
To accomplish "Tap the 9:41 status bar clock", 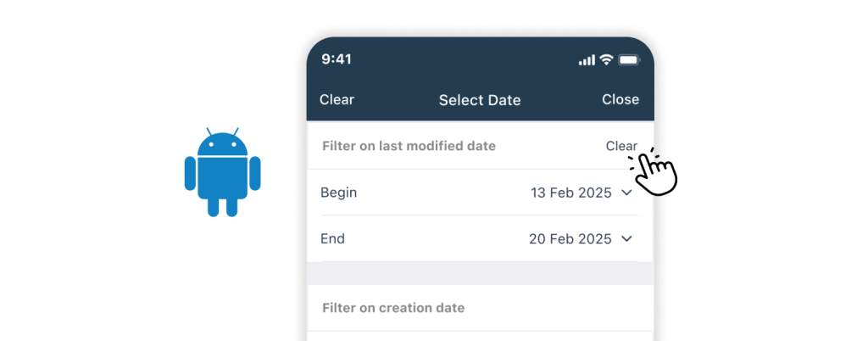I will click(x=337, y=59).
